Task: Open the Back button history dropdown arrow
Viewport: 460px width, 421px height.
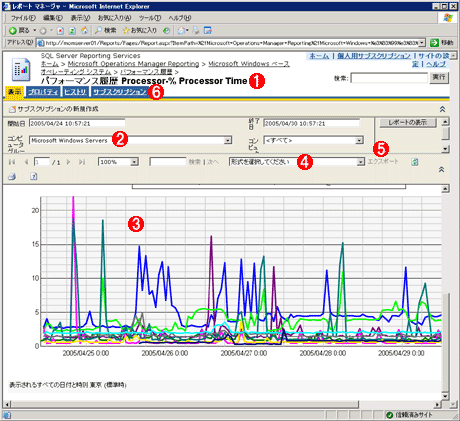Action: (35, 31)
